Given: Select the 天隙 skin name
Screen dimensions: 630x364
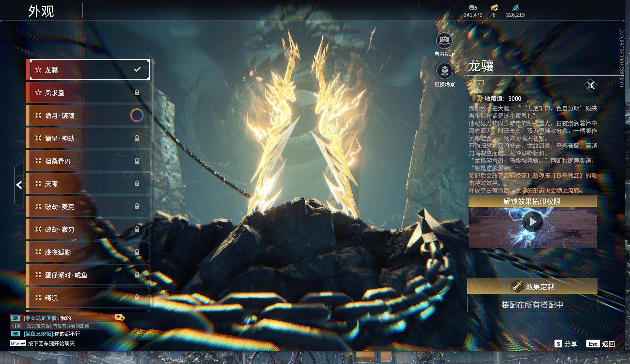Looking at the screenshot, I should pos(51,184).
